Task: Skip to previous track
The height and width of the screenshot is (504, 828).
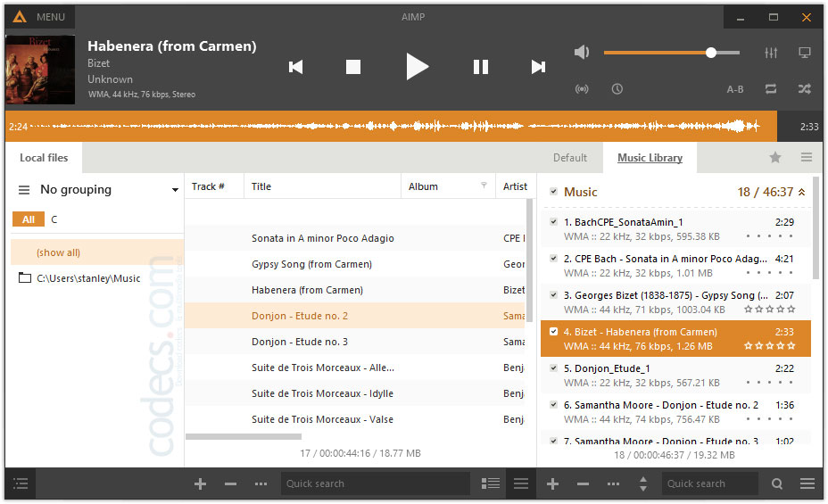Action: pos(295,67)
